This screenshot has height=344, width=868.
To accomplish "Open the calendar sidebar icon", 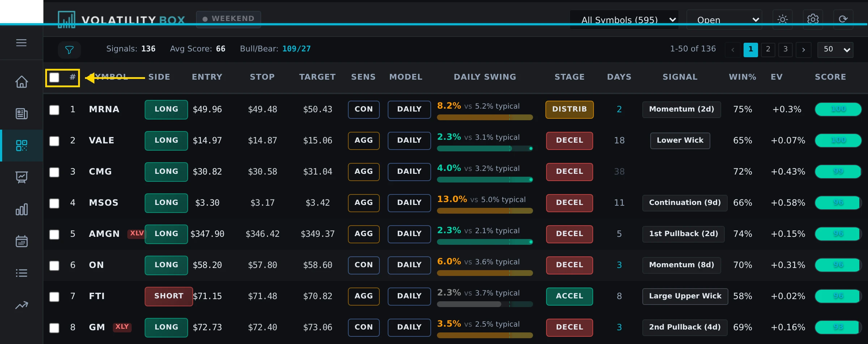I will click(22, 241).
